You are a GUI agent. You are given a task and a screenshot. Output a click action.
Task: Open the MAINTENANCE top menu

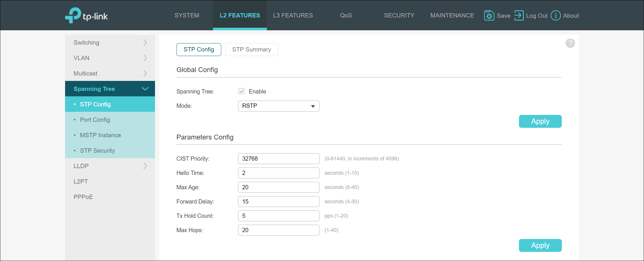click(x=452, y=15)
